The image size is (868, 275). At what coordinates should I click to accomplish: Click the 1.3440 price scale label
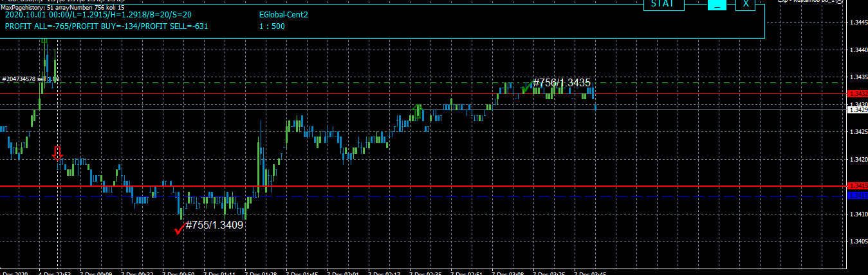pyautogui.click(x=858, y=50)
